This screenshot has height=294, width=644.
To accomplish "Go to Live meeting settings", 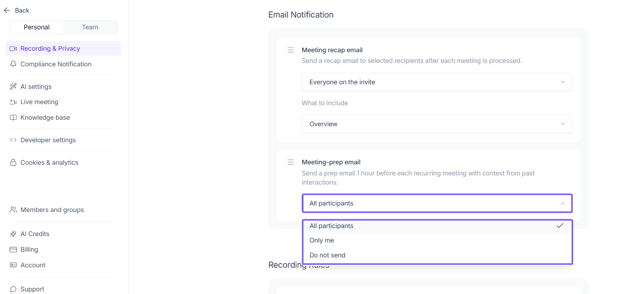I will 39,102.
